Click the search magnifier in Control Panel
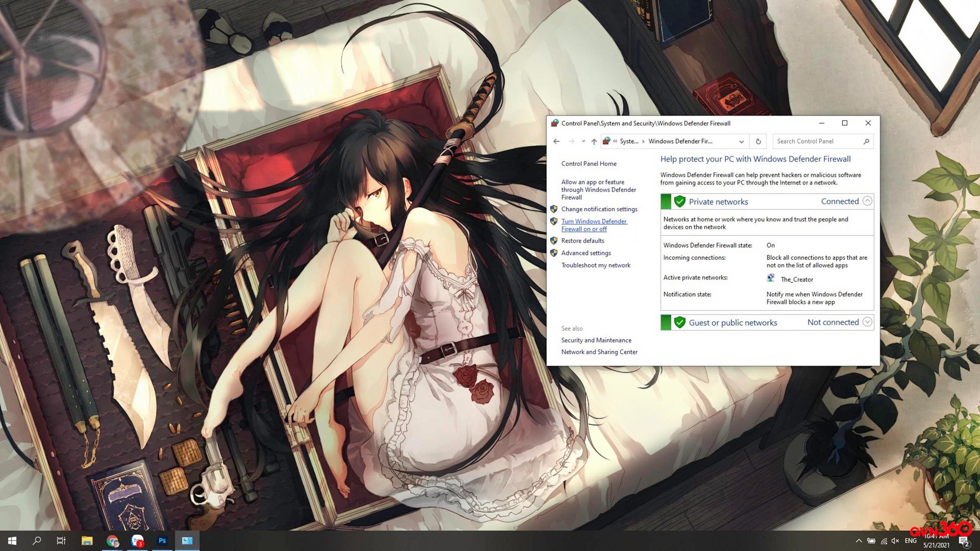Screen dimensions: 980x551 pyautogui.click(x=866, y=142)
